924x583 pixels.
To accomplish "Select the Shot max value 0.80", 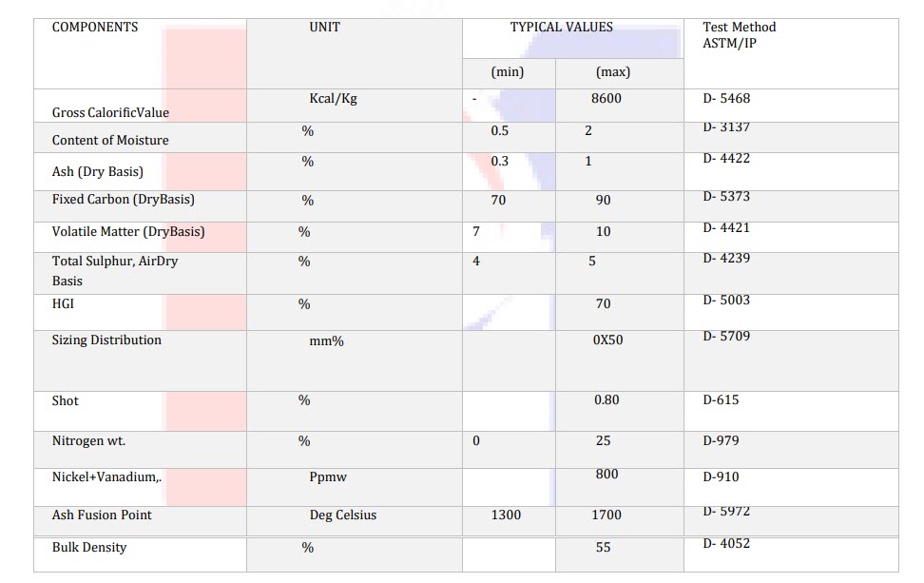I will [x=606, y=399].
